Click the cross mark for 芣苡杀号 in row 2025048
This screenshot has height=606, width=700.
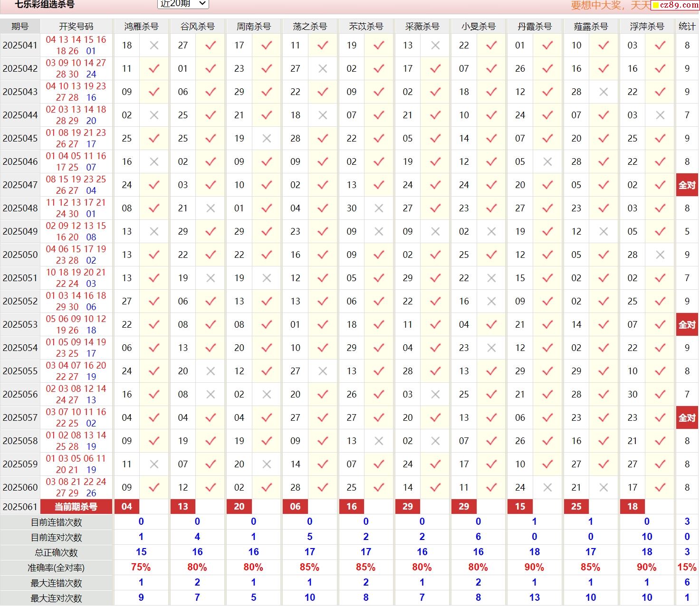tap(379, 208)
